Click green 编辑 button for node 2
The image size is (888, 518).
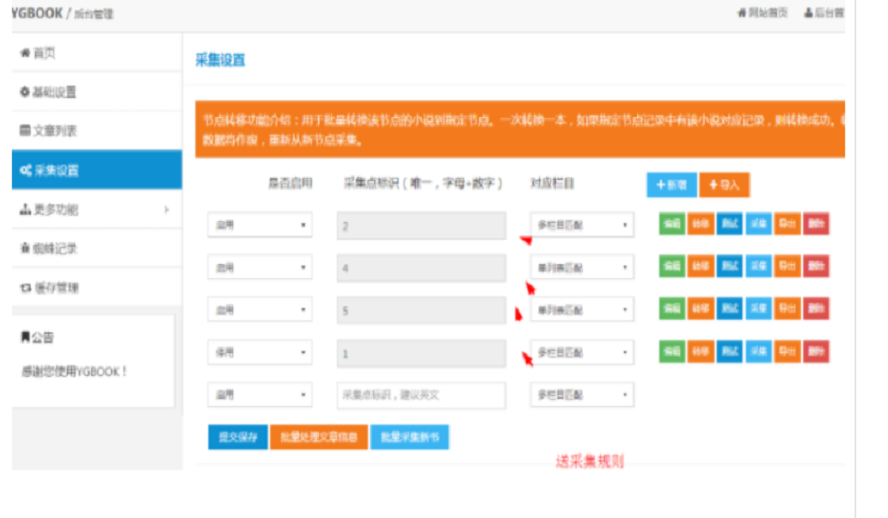click(x=671, y=224)
